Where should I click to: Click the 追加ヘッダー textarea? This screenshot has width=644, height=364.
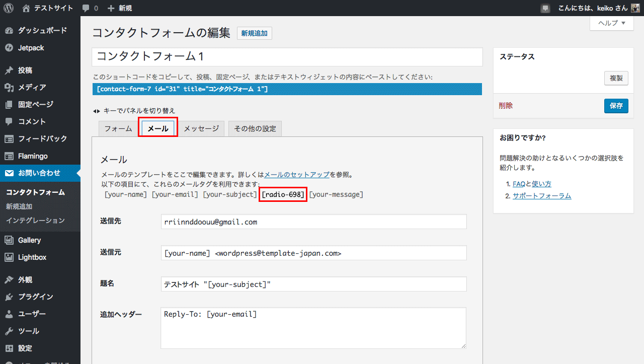click(x=313, y=328)
